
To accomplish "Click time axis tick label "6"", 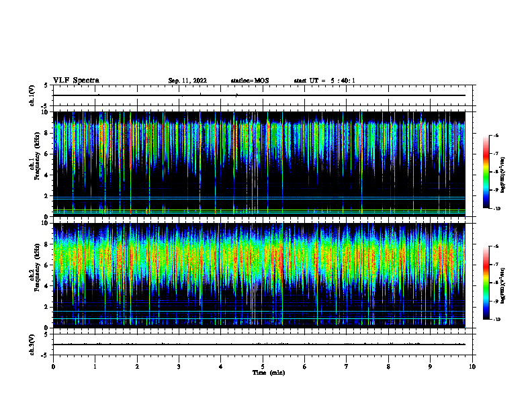I will tap(305, 367).
